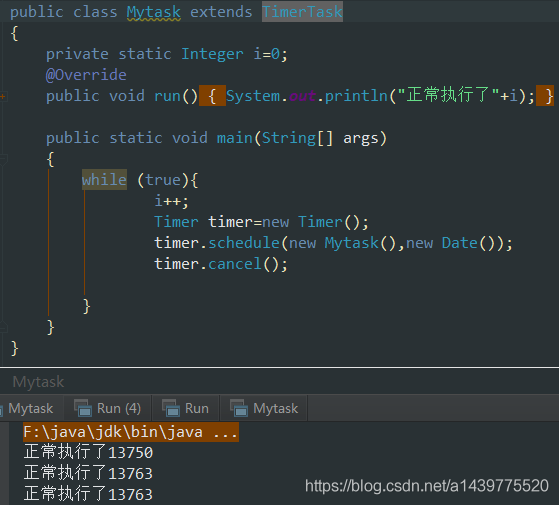
Task: Click the main method end fold marker
Action: click(3, 326)
